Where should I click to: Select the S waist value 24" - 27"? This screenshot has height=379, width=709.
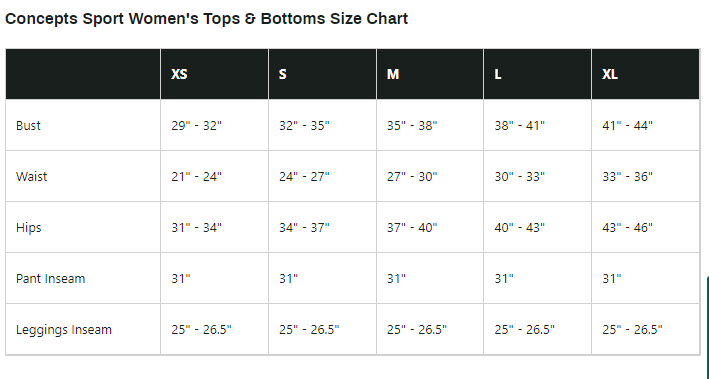pyautogui.click(x=304, y=176)
